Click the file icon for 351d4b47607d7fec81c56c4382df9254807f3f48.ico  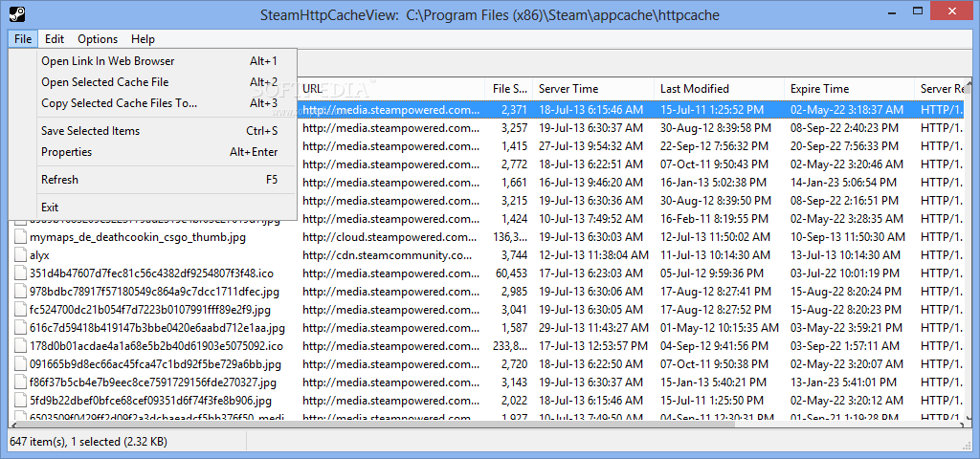click(21, 273)
